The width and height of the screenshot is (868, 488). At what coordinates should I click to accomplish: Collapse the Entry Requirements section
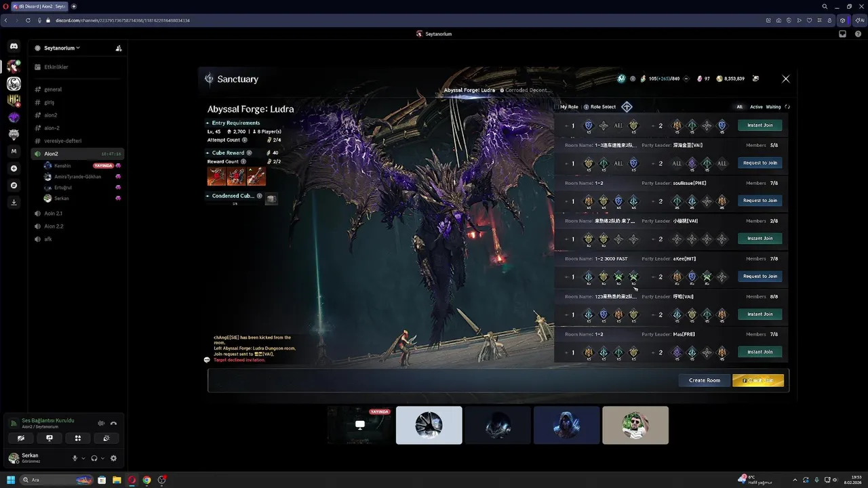[x=208, y=123]
